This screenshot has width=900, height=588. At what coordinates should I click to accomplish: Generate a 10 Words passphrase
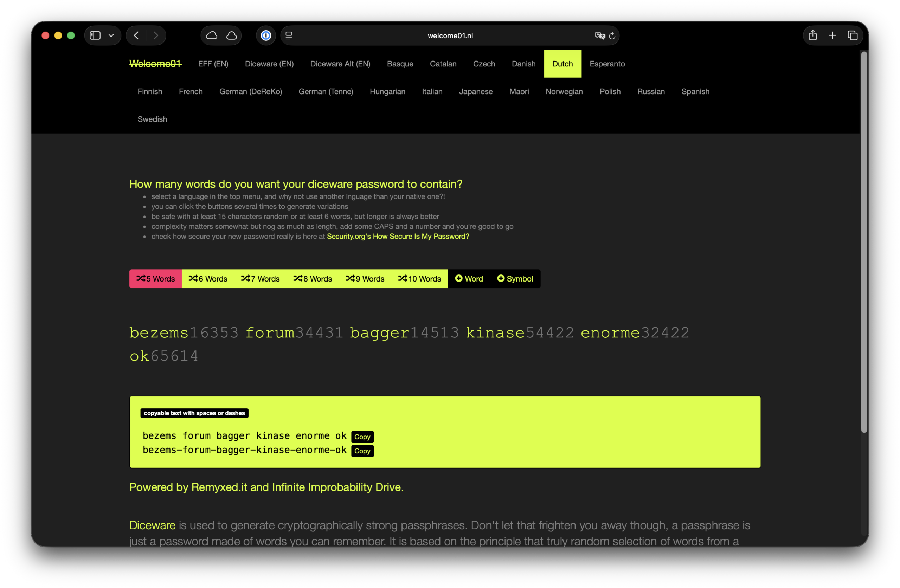[x=419, y=279]
